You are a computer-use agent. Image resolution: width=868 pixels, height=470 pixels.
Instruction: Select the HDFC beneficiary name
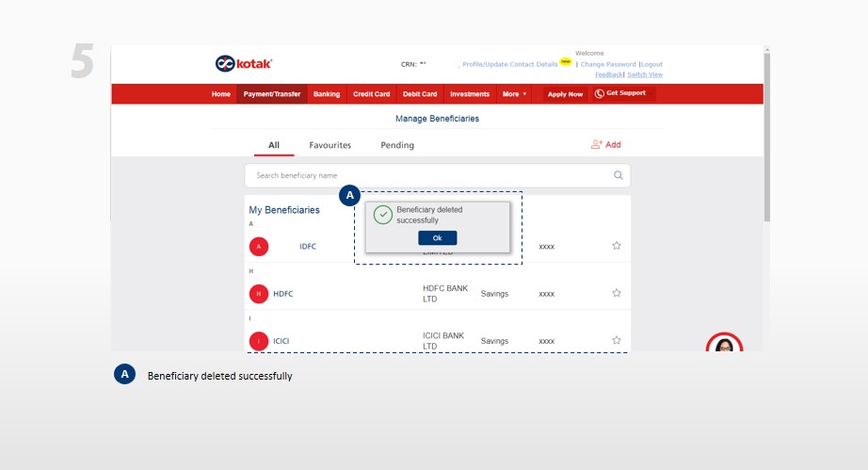(x=282, y=294)
